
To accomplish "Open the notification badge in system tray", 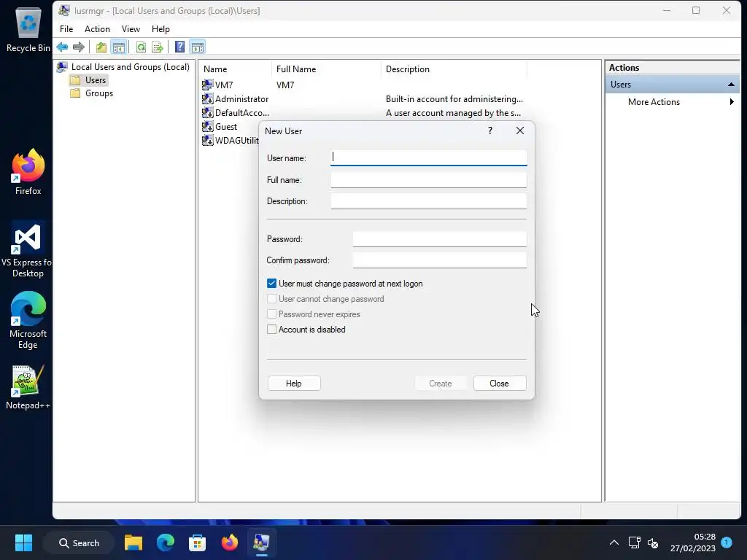I will click(x=727, y=542).
